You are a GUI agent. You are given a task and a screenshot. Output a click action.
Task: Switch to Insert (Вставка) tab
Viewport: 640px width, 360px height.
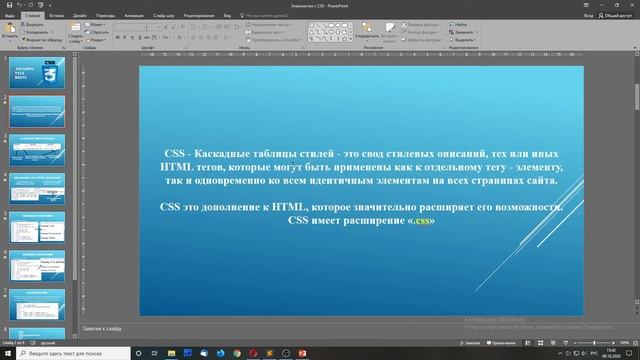(56, 16)
